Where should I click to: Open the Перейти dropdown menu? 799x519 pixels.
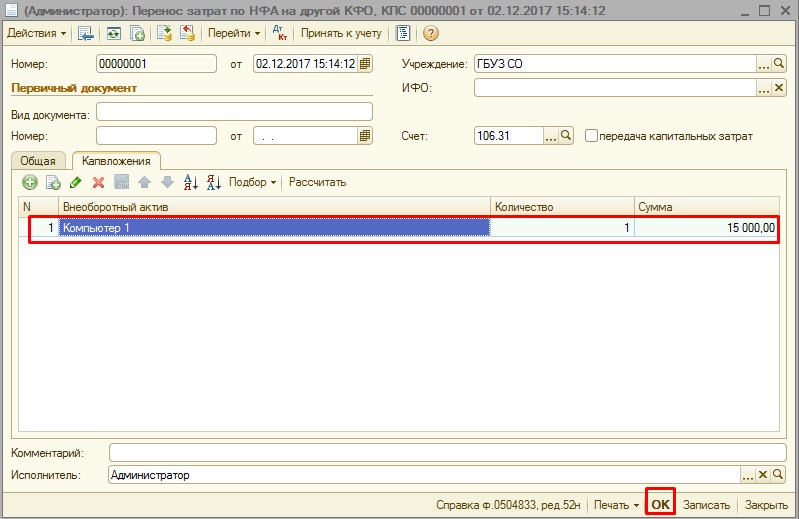(234, 33)
